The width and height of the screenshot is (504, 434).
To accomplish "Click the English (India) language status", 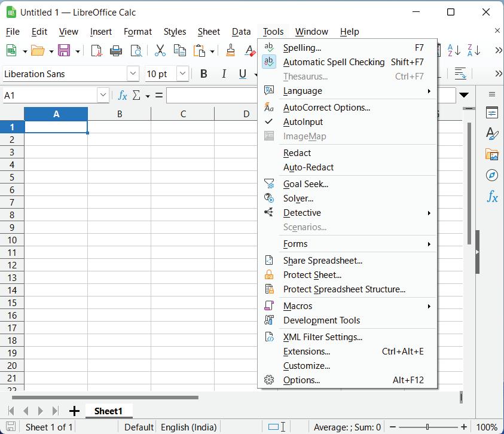I will click(x=189, y=427).
